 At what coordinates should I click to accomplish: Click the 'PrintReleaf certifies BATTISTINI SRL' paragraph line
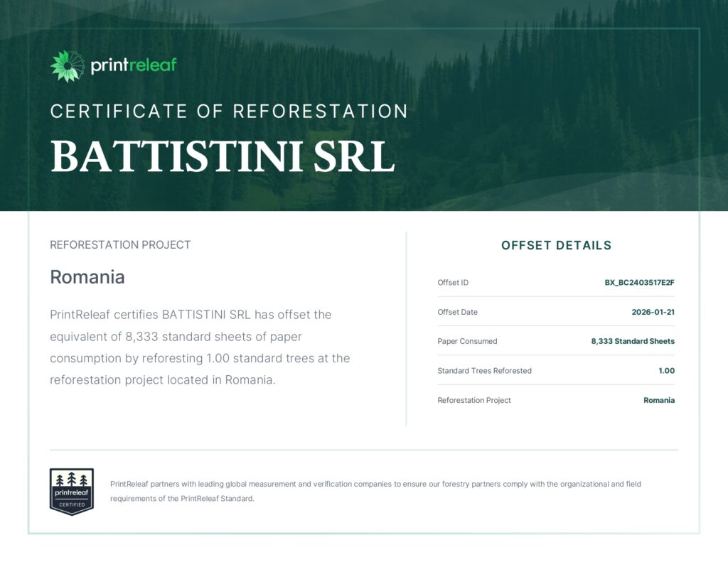pos(191,315)
